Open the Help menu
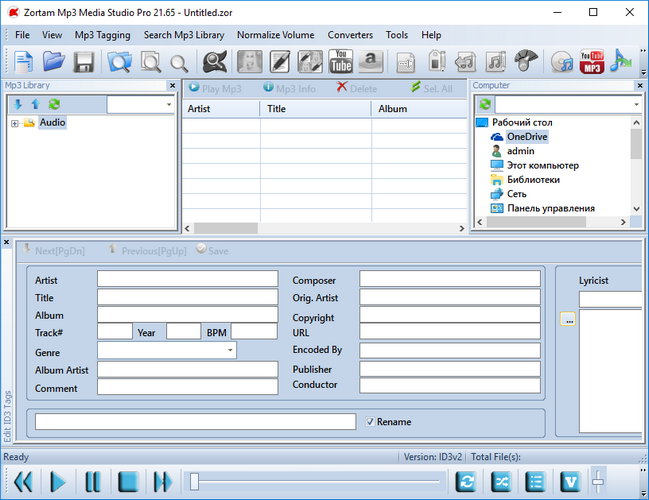The image size is (649, 500). pos(431,35)
